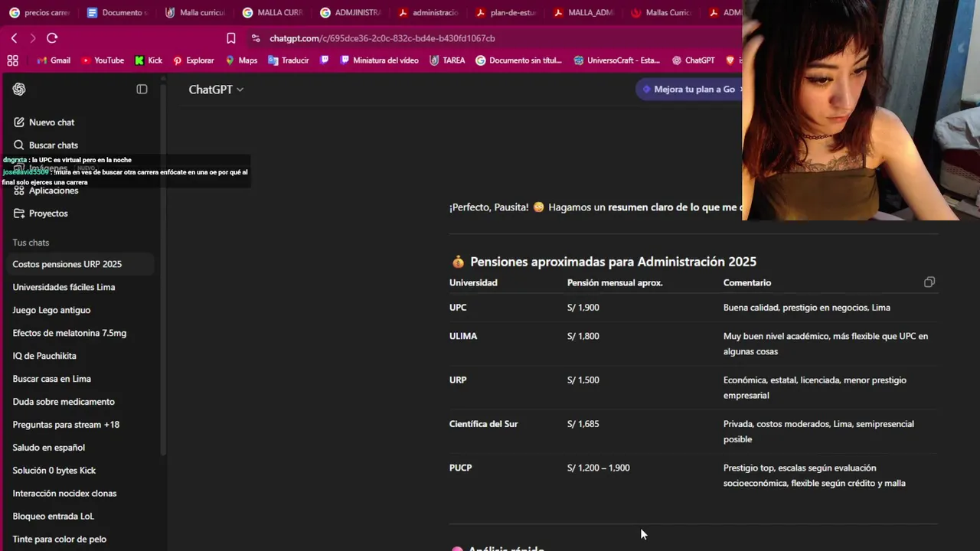Image resolution: width=980 pixels, height=551 pixels.
Task: Click the Proyectos folder icon
Action: point(19,214)
